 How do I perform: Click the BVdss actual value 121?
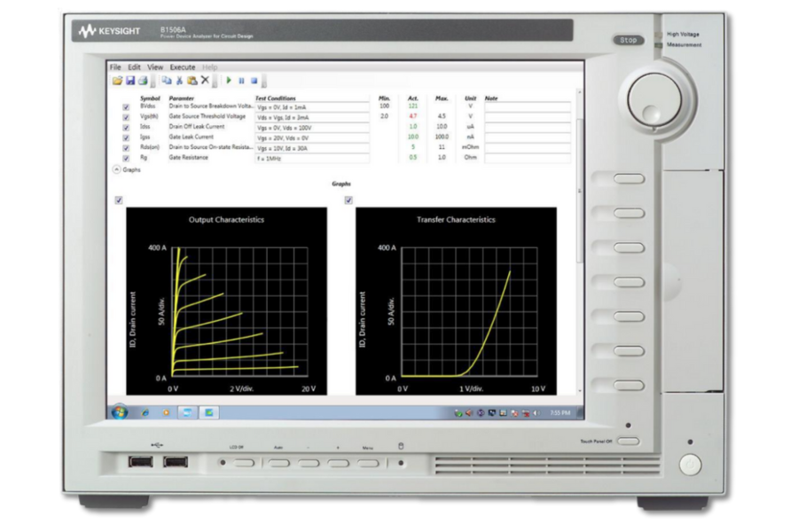pos(412,106)
